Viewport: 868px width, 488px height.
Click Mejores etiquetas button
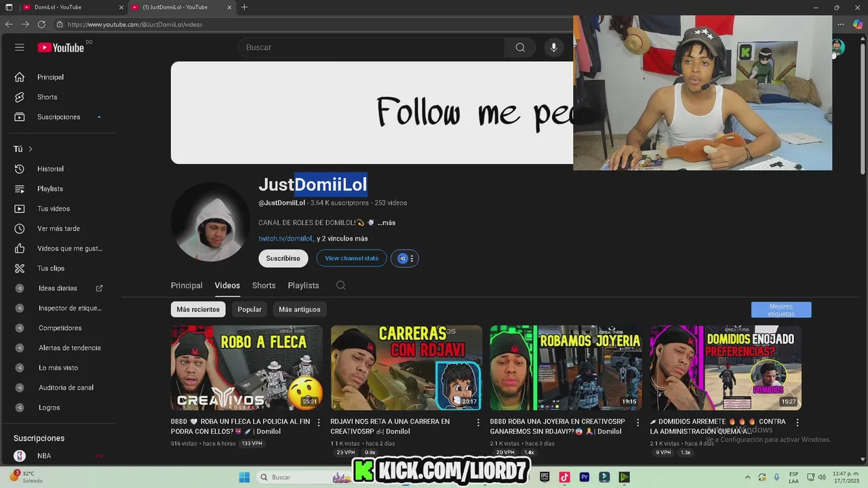click(781, 310)
